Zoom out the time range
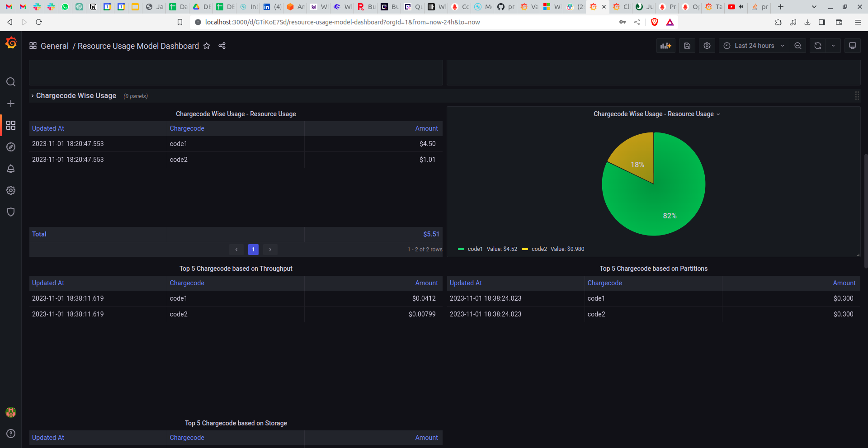 (x=798, y=46)
